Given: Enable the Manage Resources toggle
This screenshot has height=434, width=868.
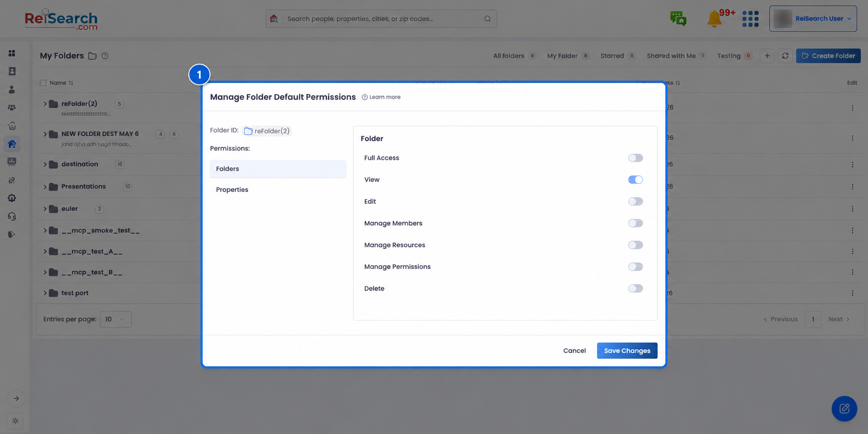Looking at the screenshot, I should 635,245.
